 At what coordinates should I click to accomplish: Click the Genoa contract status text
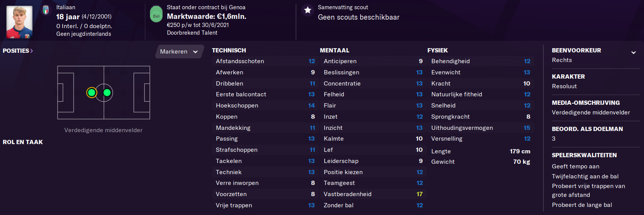pyautogui.click(x=206, y=7)
